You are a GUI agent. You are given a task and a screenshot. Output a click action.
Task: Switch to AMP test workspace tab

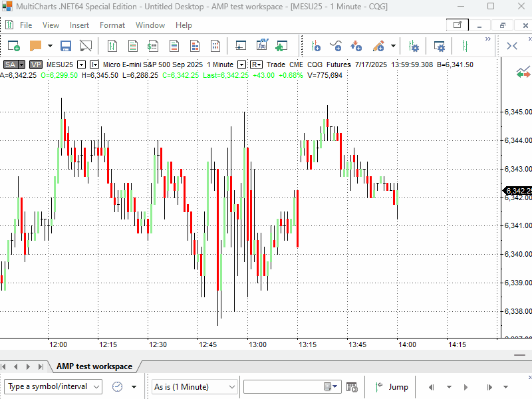click(x=94, y=366)
